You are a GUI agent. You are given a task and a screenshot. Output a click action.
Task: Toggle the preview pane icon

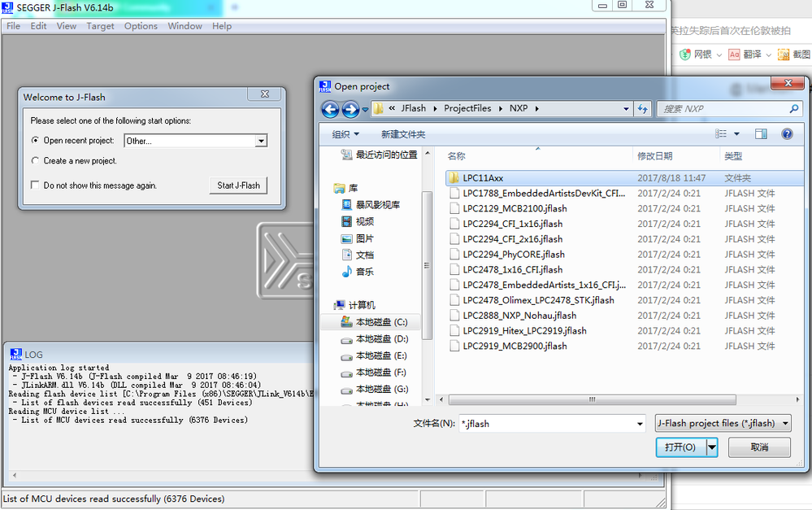[761, 134]
